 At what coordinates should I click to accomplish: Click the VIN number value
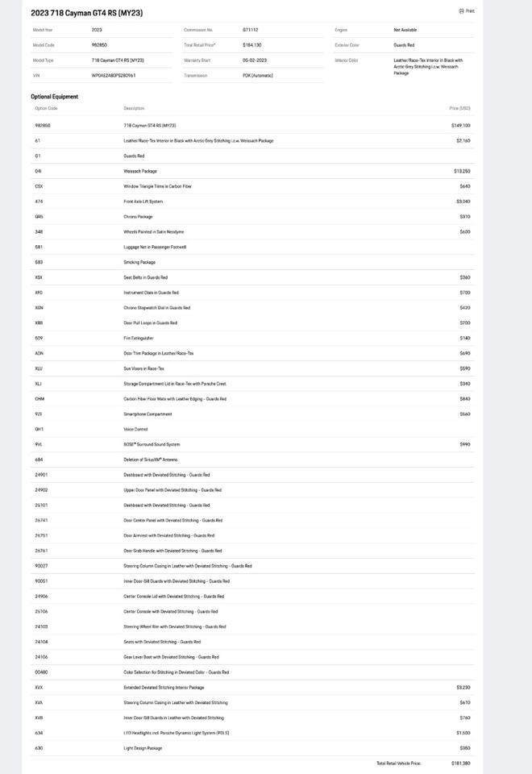(114, 76)
